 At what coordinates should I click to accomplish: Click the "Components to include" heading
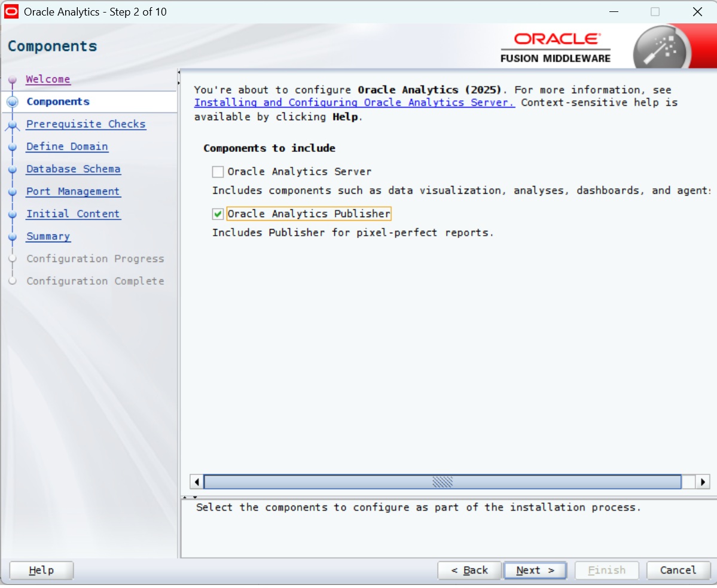click(269, 149)
